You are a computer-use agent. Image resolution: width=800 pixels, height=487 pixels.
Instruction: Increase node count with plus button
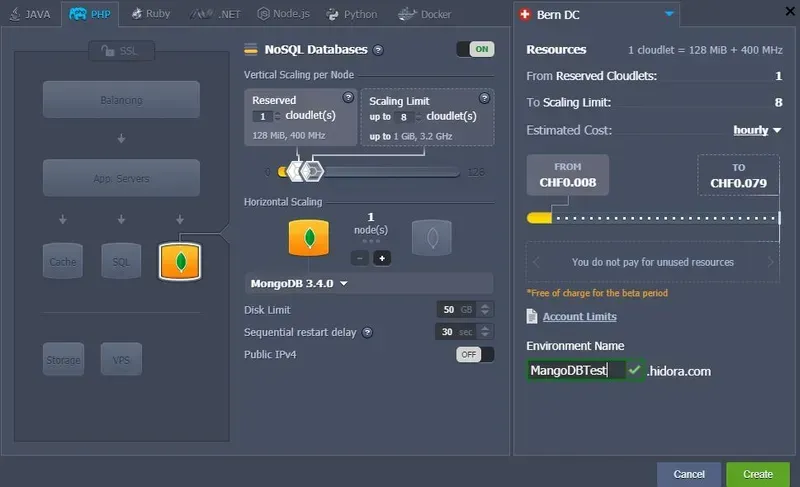tap(382, 258)
